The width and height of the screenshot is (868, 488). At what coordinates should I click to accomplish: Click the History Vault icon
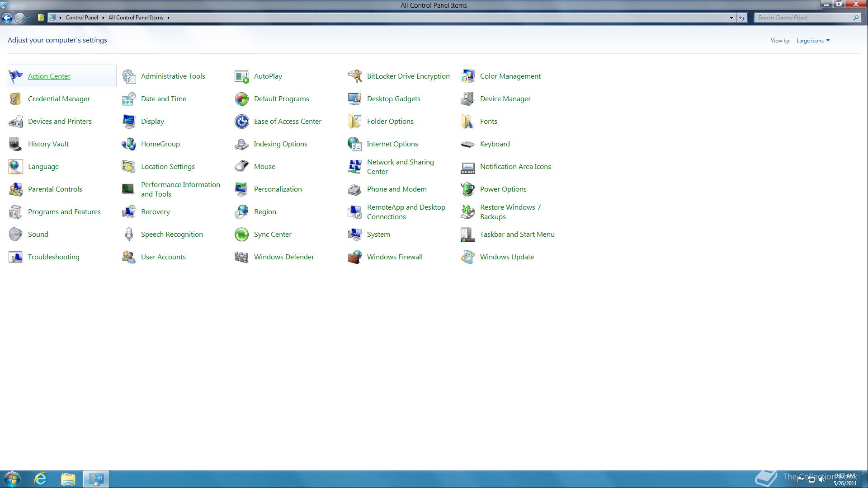point(16,144)
